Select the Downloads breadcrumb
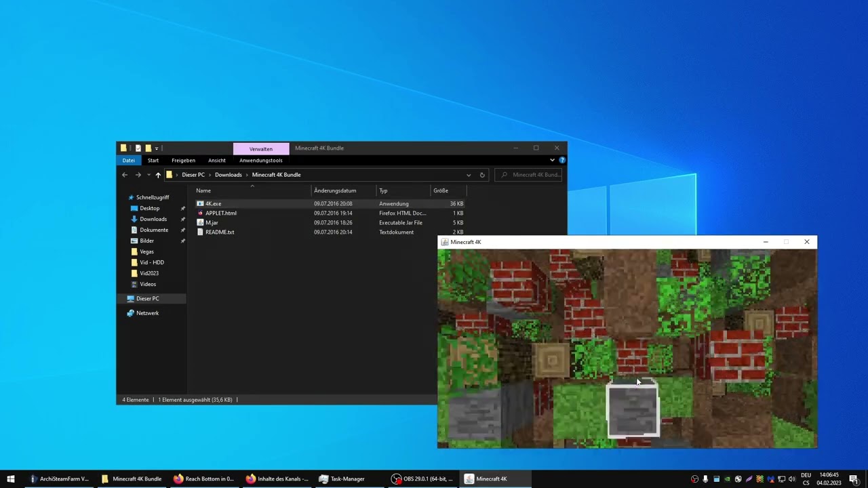This screenshot has width=868, height=488. coord(229,175)
